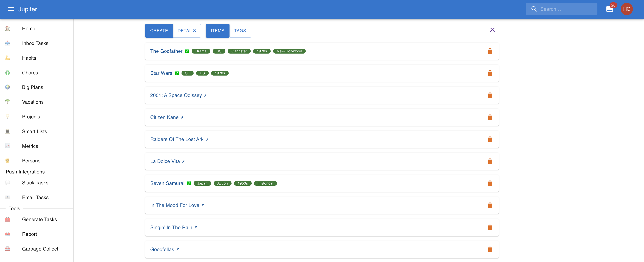Select the Vacations palm tree icon
This screenshot has width=644, height=262.
(7, 102)
